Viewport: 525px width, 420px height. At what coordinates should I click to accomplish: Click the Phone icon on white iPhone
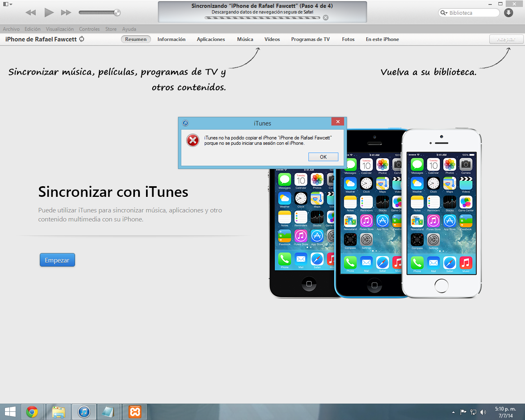click(x=417, y=262)
